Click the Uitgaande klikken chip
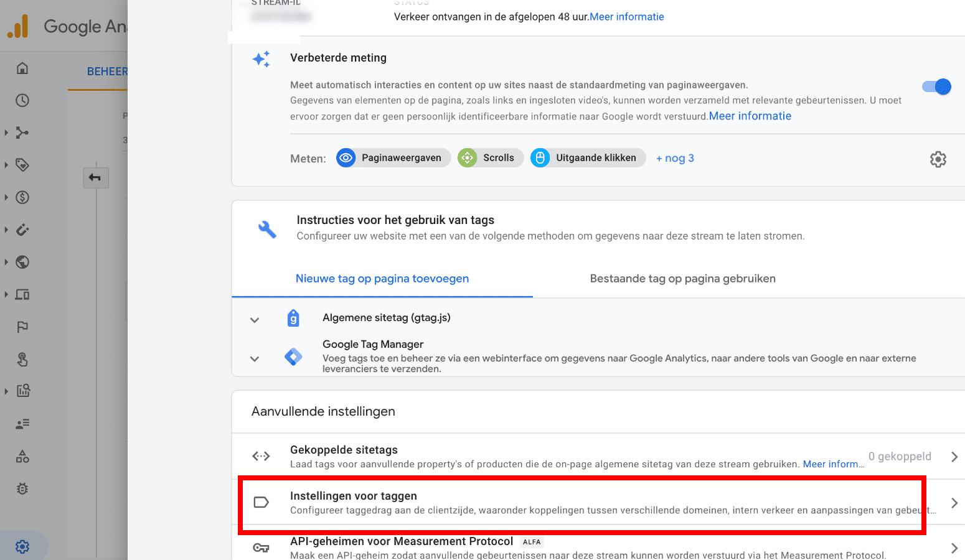The height and width of the screenshot is (560, 965). click(588, 158)
